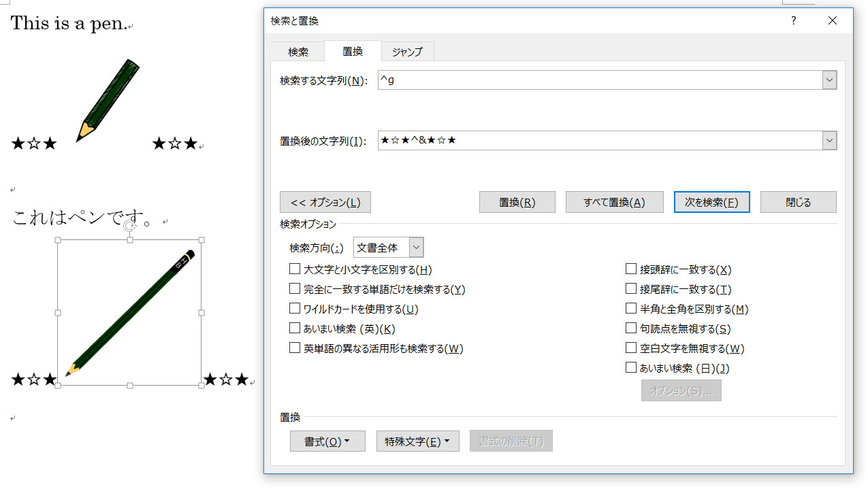This screenshot has height=489, width=868.
Task: Switch to the ジャンプ tab
Action: [407, 52]
